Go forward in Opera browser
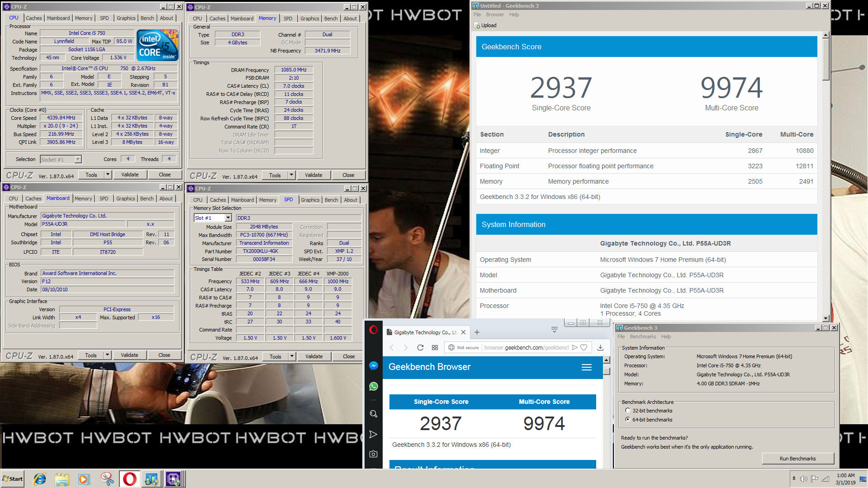 pyautogui.click(x=406, y=347)
